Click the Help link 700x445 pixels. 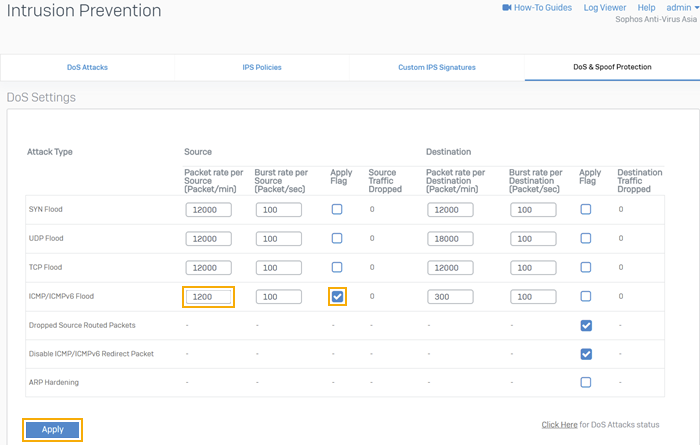coord(646,8)
